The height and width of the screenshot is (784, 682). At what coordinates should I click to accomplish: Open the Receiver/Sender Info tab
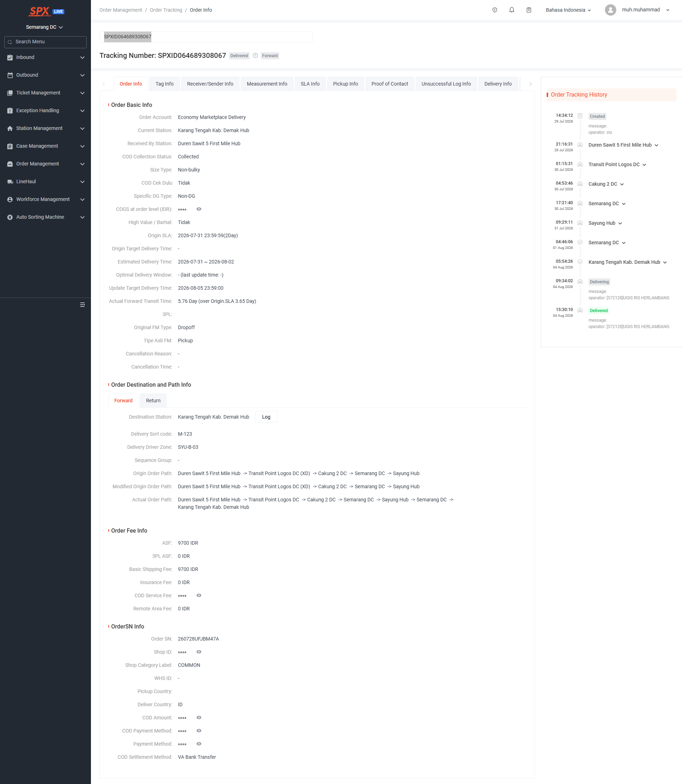(x=210, y=84)
